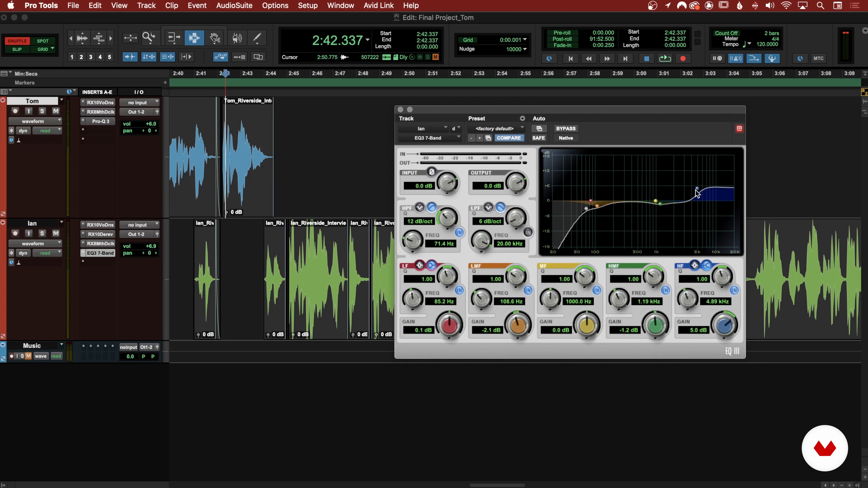868x488 pixels.
Task: Enable SHUFFLE edit mode
Action: (x=17, y=41)
